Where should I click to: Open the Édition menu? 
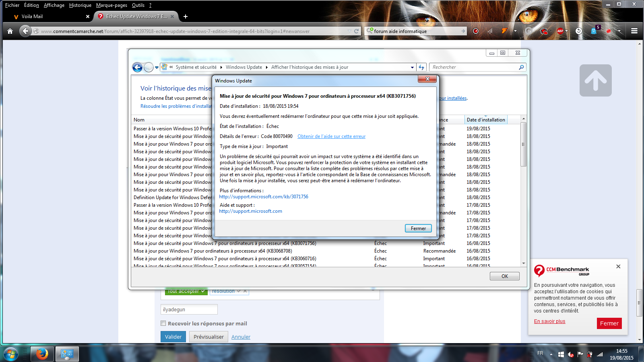pos(31,5)
